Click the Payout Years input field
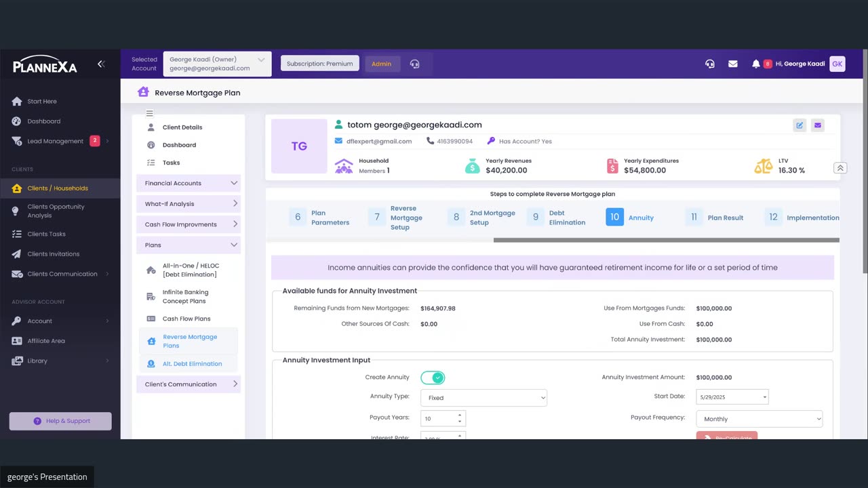This screenshot has height=488, width=868. click(443, 418)
